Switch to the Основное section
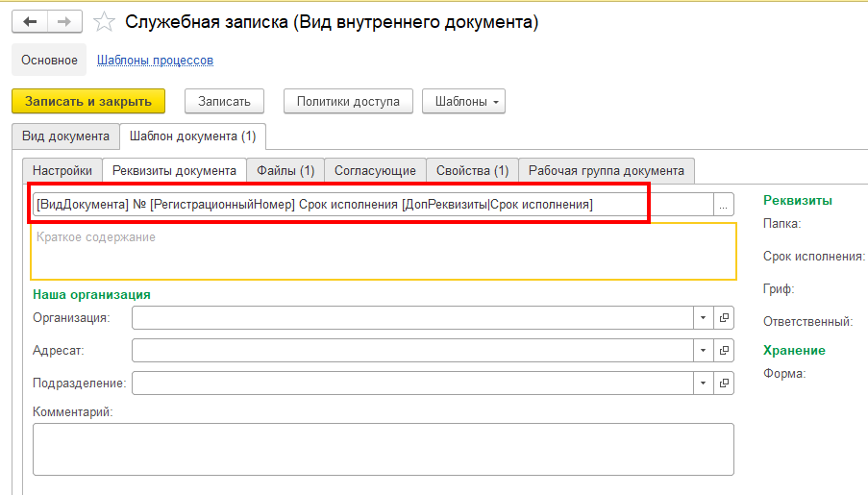Viewport: 868px width, 495px height. point(49,60)
